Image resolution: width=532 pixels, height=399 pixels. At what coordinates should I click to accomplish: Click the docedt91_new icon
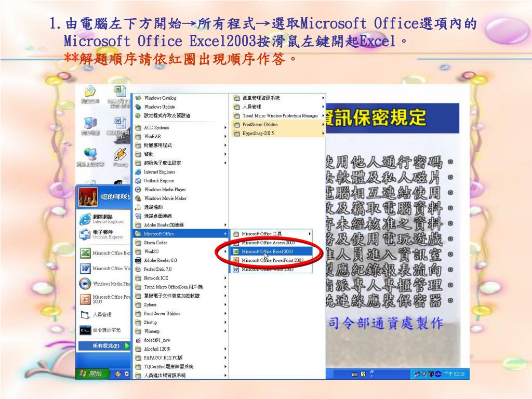click(x=138, y=340)
